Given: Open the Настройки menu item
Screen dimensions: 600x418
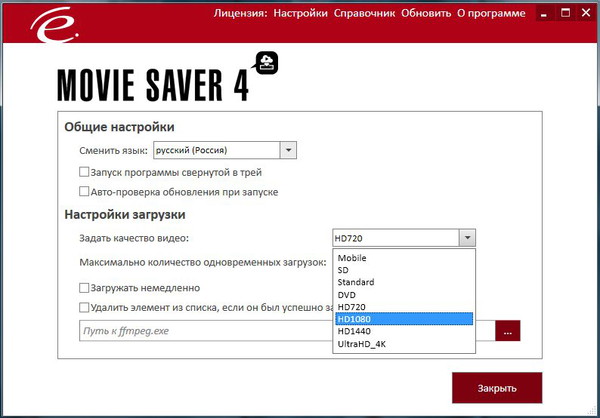Looking at the screenshot, I should point(300,14).
